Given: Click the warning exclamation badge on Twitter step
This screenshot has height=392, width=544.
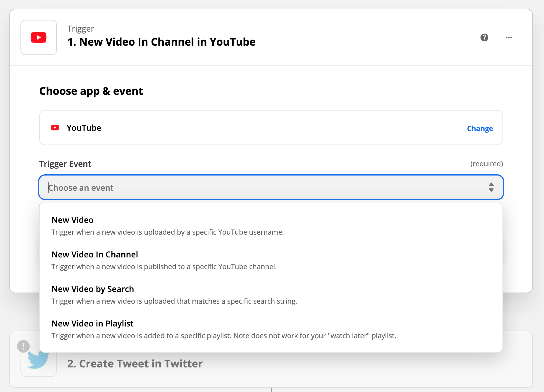Looking at the screenshot, I should [23, 346].
